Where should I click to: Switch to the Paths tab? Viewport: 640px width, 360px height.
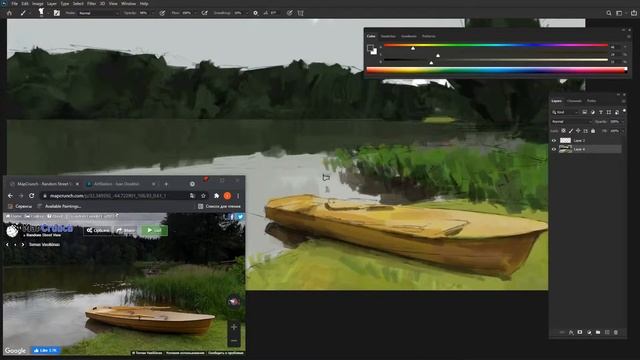tap(591, 101)
